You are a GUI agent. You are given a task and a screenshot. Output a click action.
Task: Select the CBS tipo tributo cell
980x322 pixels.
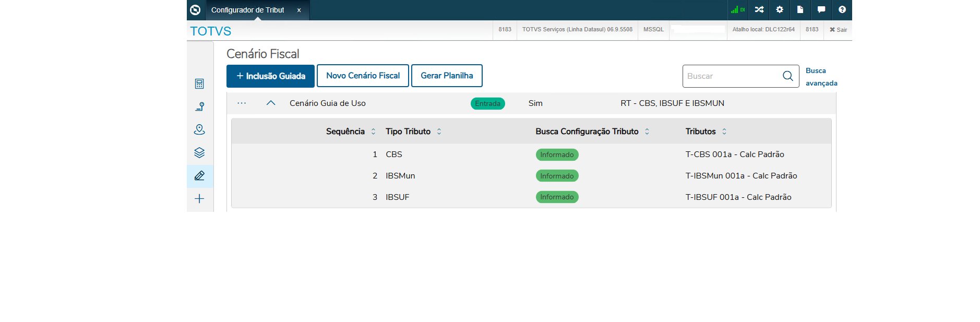(394, 154)
